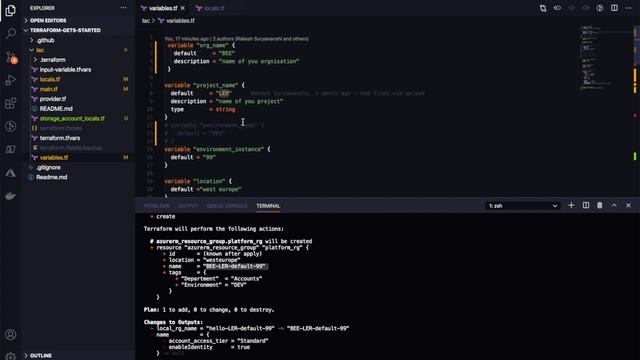Open editor more actions ellipsis
Screen dimensions: 640x360
[x=629, y=8]
